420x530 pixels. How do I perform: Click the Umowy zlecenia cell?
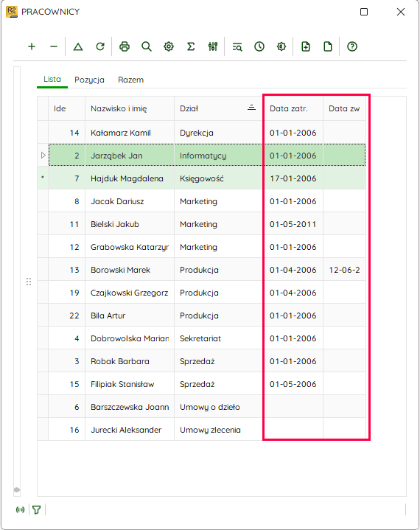(219, 430)
